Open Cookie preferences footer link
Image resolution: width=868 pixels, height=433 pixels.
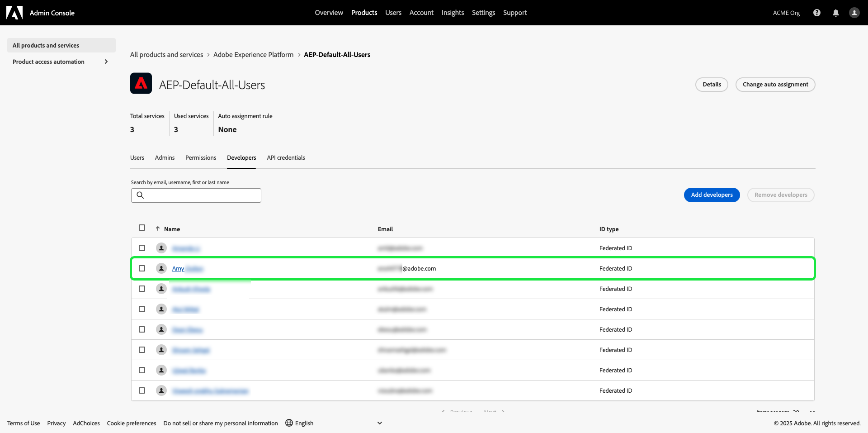coord(132,423)
